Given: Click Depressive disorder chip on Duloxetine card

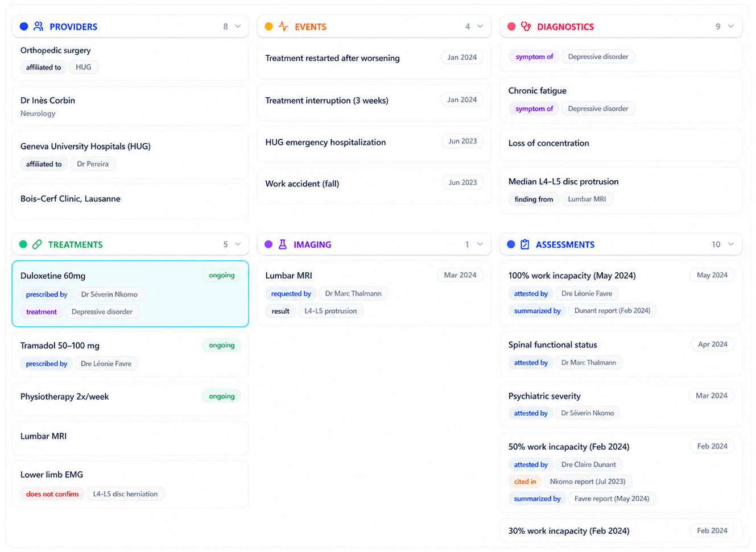Looking at the screenshot, I should click(102, 312).
